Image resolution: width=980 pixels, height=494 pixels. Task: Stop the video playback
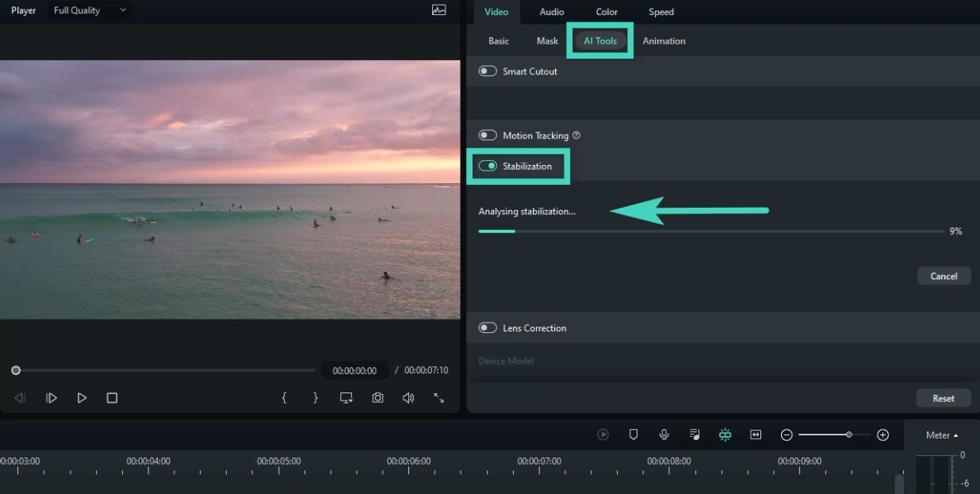click(112, 398)
